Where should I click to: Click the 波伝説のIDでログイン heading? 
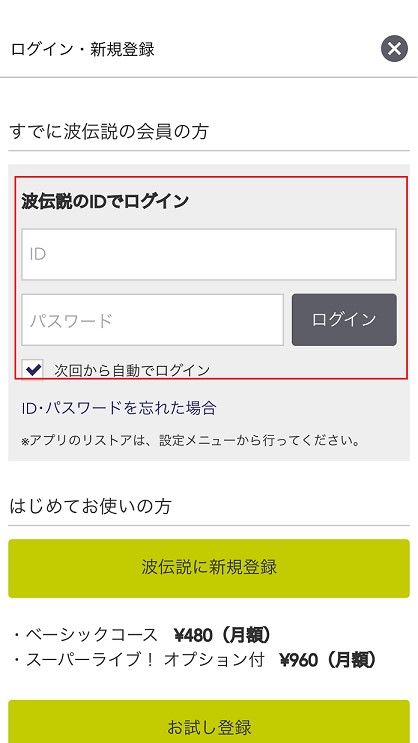pos(105,201)
